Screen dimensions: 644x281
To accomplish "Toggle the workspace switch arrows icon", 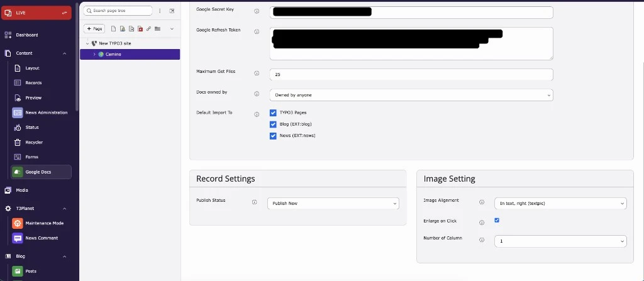I will click(x=65, y=13).
